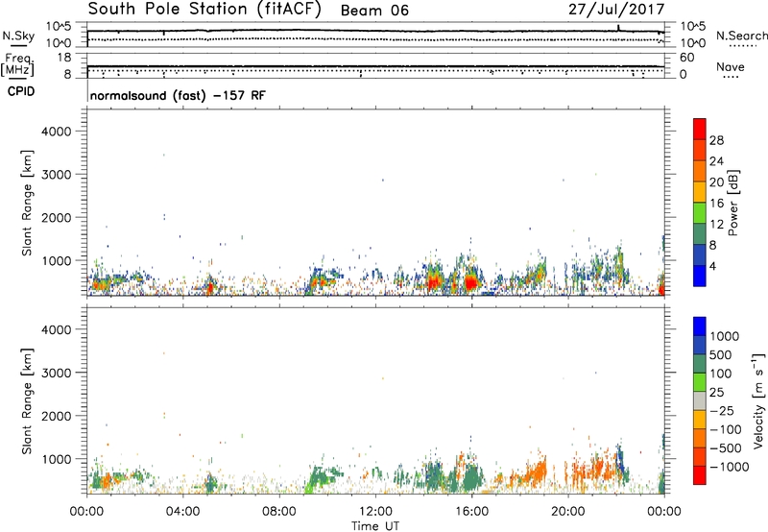The height and width of the screenshot is (532, 768).
Task: Click the Power [dB] colorbar title
Action: pos(732,203)
